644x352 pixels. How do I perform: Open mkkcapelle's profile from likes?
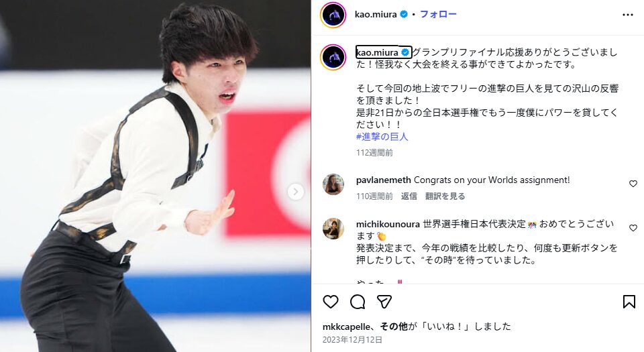[346, 327]
